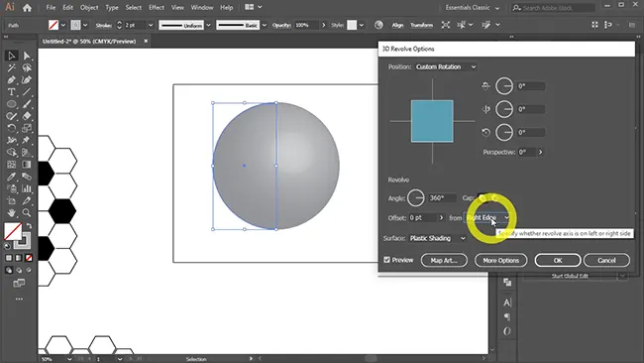
Task: Click Cancel in 3D Revolve Options
Action: coord(606,260)
